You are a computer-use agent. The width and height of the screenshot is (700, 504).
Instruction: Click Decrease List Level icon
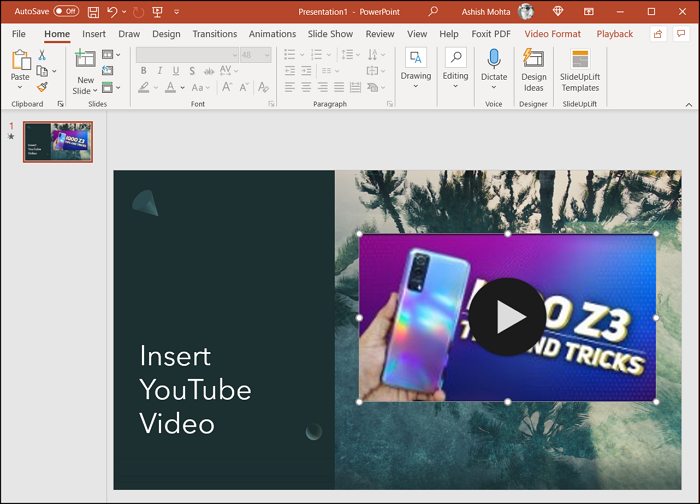(290, 71)
